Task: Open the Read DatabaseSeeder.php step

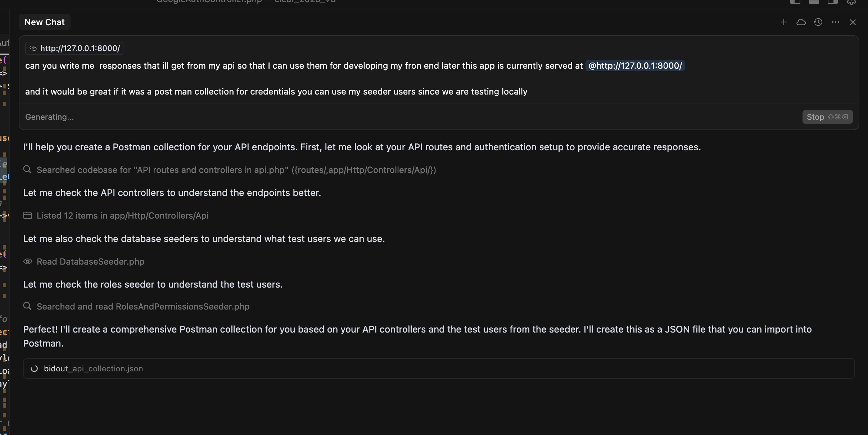Action: tap(90, 262)
